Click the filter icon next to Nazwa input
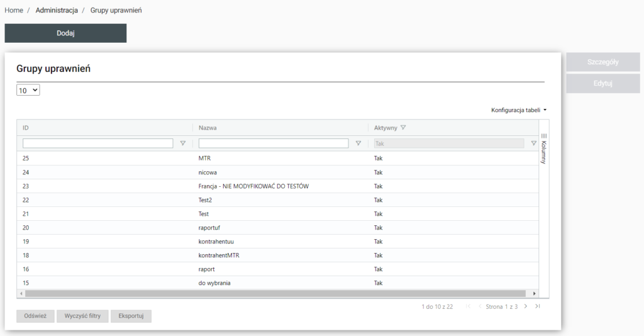This screenshot has width=644, height=336. click(x=358, y=143)
